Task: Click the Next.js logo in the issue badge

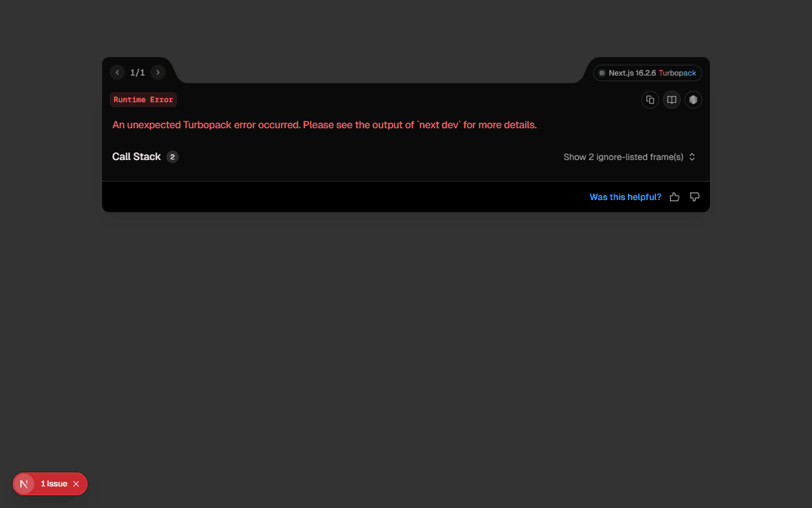Action: [24, 484]
